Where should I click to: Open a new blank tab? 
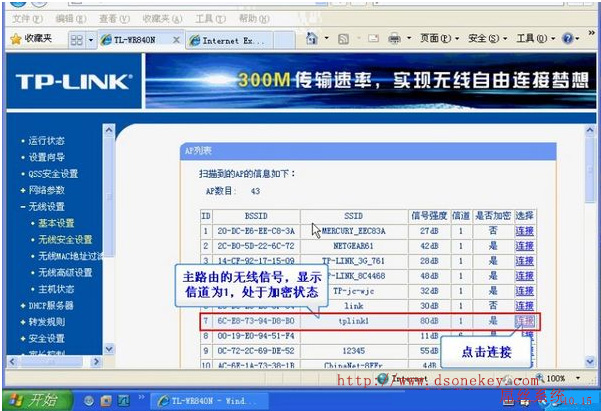point(284,41)
